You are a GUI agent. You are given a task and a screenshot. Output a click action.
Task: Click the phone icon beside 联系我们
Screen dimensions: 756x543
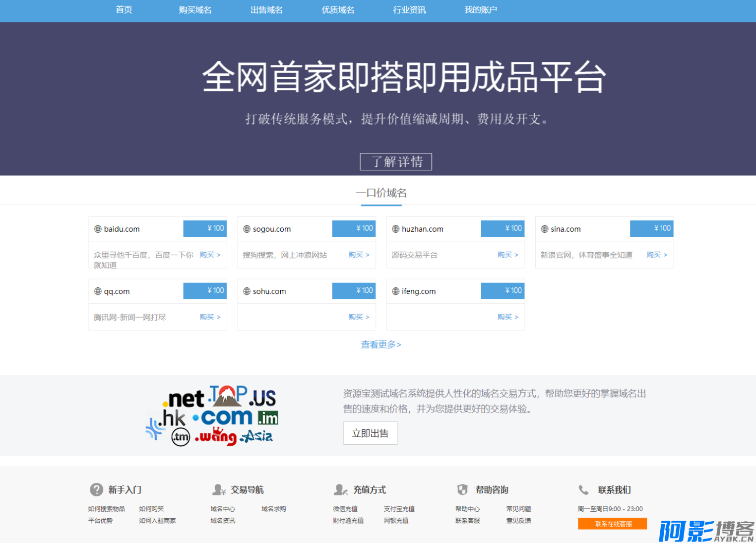coord(584,490)
